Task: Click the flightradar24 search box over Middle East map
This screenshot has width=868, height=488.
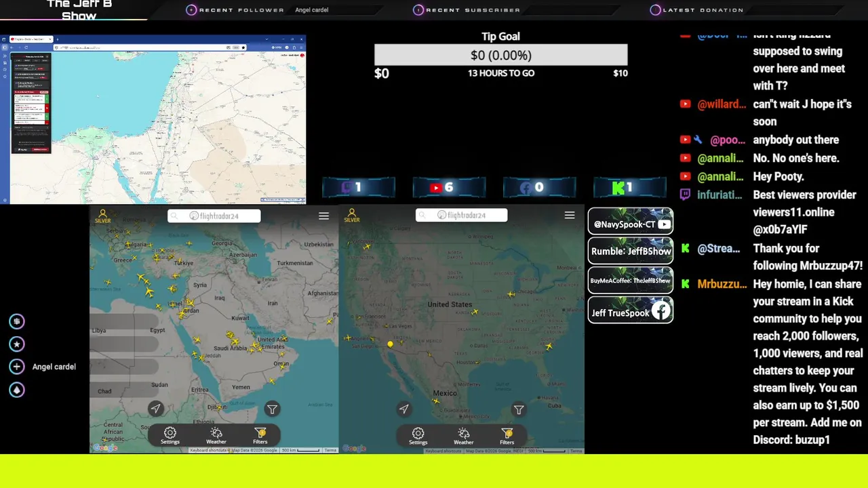Action: 214,216
